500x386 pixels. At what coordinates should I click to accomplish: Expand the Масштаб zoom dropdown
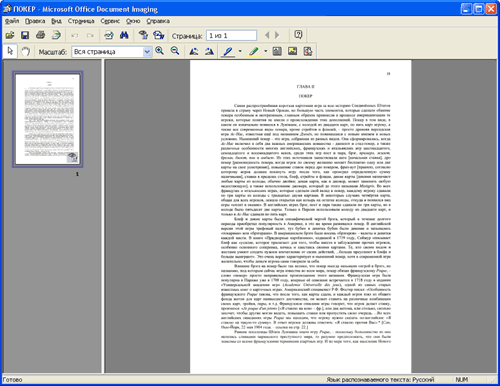147,52
